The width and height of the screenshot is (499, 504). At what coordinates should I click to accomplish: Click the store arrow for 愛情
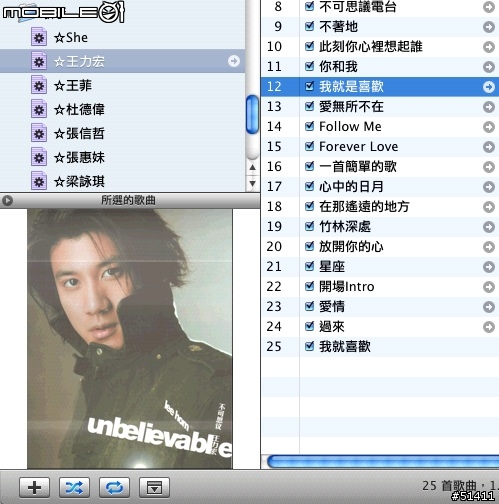click(x=489, y=307)
